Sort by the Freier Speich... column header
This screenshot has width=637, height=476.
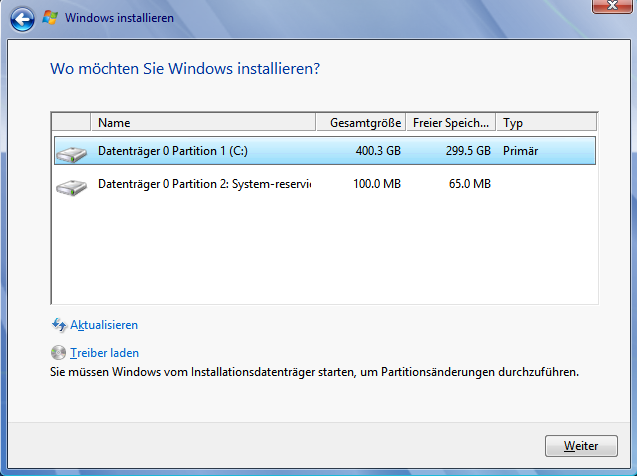pyautogui.click(x=451, y=123)
